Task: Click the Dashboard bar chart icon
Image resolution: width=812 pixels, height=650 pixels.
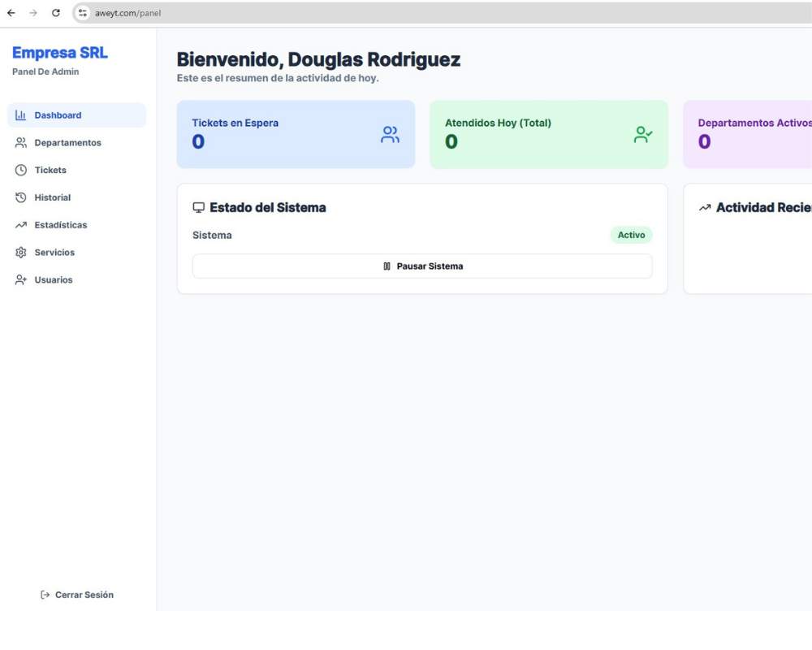Action: [21, 115]
